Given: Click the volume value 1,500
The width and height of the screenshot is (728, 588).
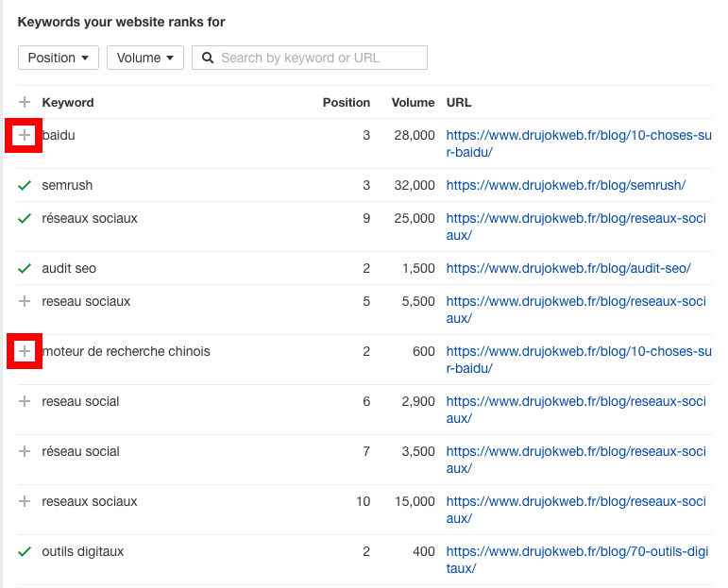Looking at the screenshot, I should [x=418, y=268].
